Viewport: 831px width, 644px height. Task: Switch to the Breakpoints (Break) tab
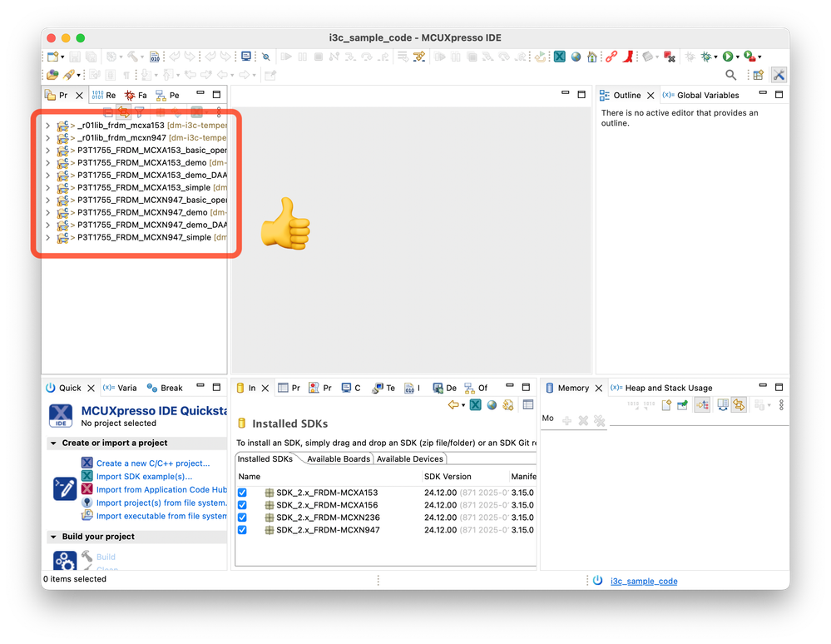[165, 388]
